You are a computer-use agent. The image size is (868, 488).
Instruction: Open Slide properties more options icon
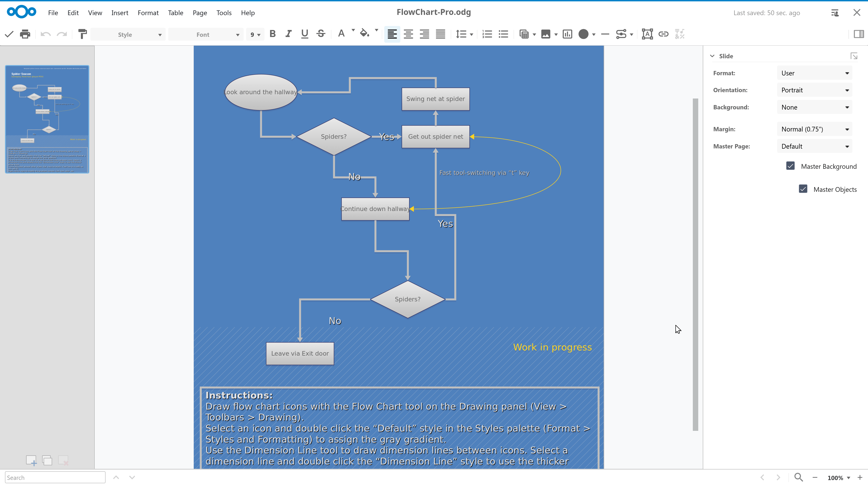(854, 56)
